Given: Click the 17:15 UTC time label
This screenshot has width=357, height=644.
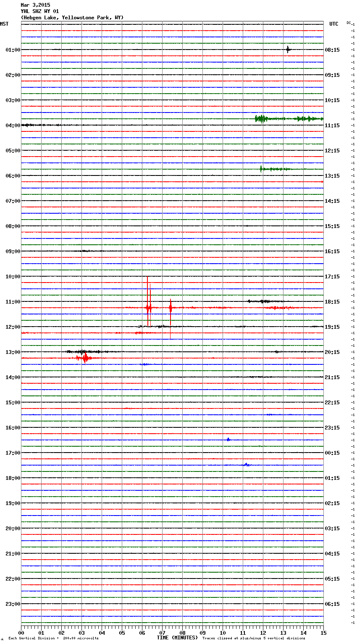Looking at the screenshot, I should [x=332, y=277].
